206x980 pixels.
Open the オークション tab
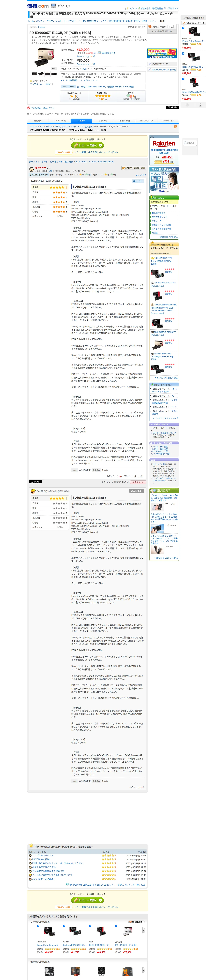(168, 121)
